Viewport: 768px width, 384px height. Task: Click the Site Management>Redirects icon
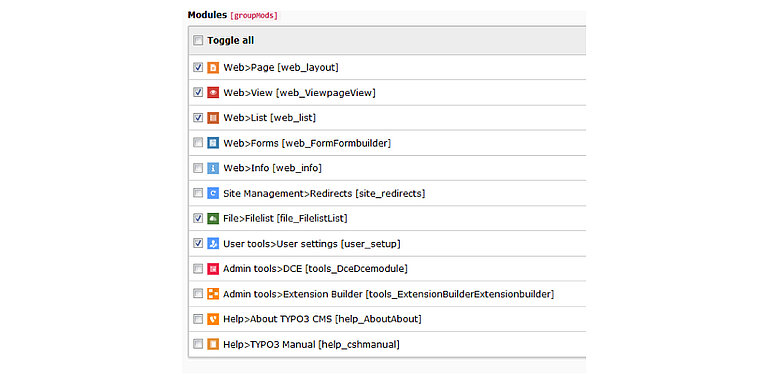click(x=213, y=193)
